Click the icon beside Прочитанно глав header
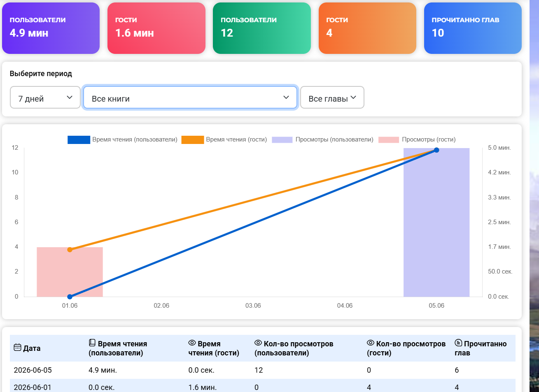 (458, 343)
